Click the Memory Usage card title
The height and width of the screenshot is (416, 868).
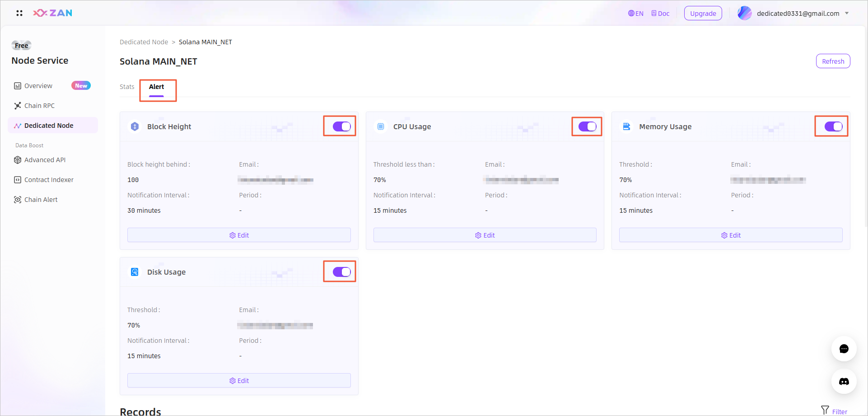pos(665,126)
